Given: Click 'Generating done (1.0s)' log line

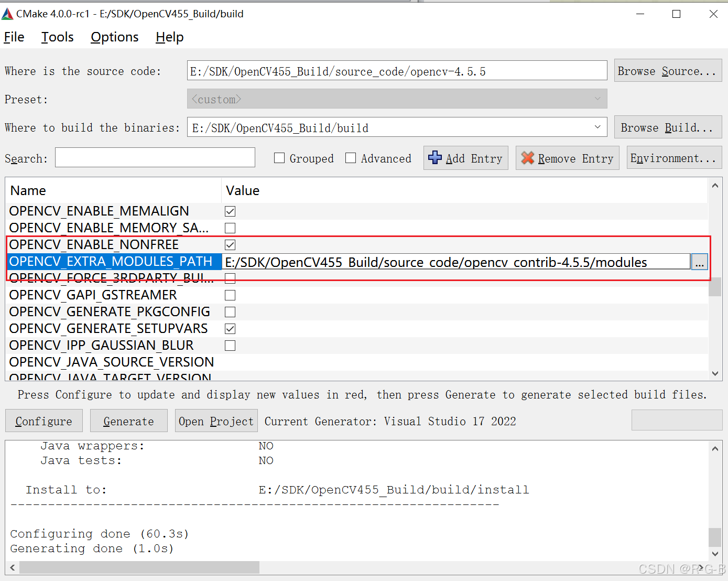Looking at the screenshot, I should [92, 548].
